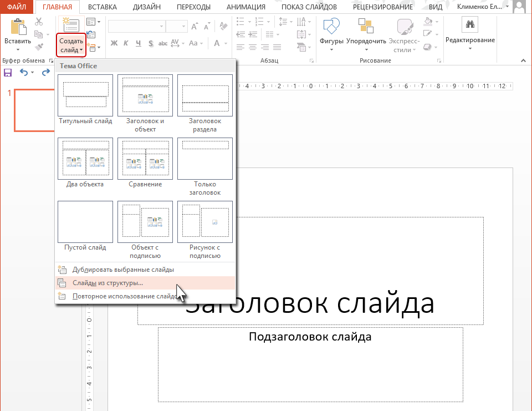This screenshot has width=532, height=411.
Task: Click the Подзаголовок слайда subtitle placeholder
Action: tap(310, 364)
